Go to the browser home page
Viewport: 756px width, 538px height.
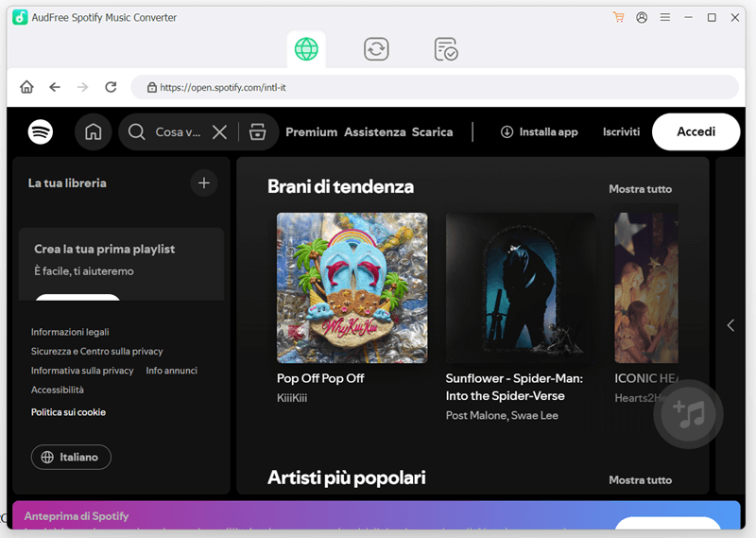[26, 87]
